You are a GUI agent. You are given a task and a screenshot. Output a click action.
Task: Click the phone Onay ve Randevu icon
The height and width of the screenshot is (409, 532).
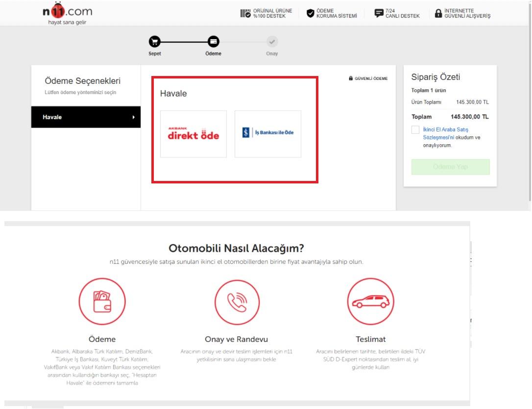click(x=237, y=302)
